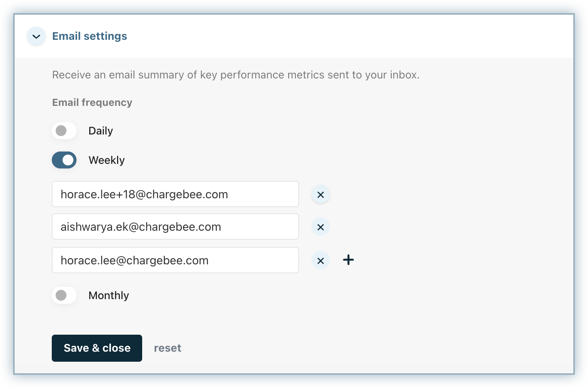Enable the Daily email frequency toggle
The image size is (588, 388).
click(x=64, y=131)
